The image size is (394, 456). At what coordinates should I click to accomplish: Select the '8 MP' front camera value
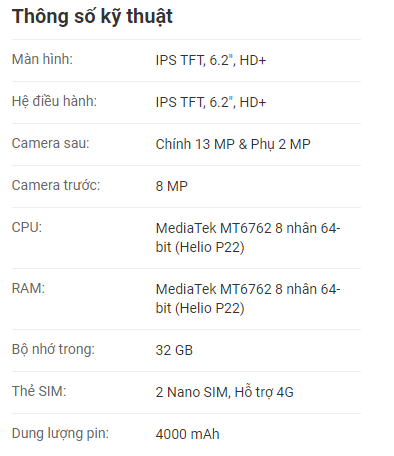pos(172,186)
